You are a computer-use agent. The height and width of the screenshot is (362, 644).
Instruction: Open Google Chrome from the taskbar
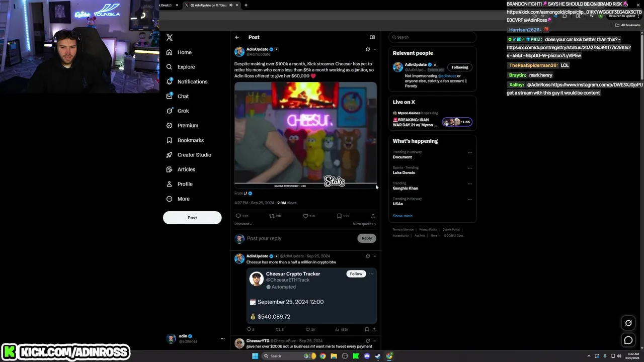(x=323, y=356)
